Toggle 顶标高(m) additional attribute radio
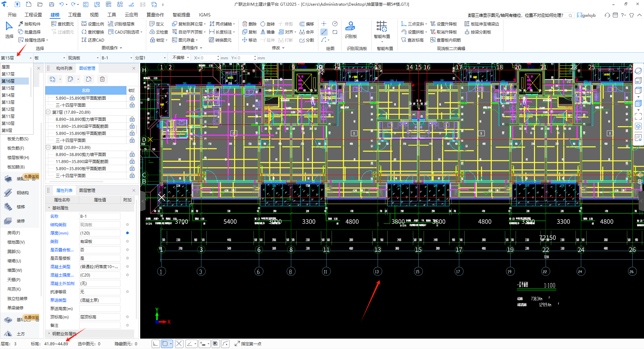Image resolution: width=644 pixels, height=349 pixels. [x=127, y=317]
